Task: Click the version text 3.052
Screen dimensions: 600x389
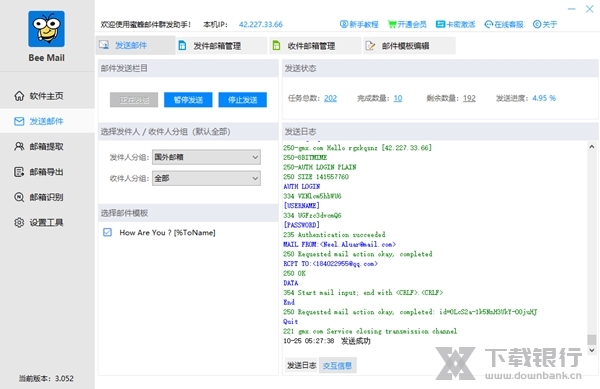Action: (64, 378)
